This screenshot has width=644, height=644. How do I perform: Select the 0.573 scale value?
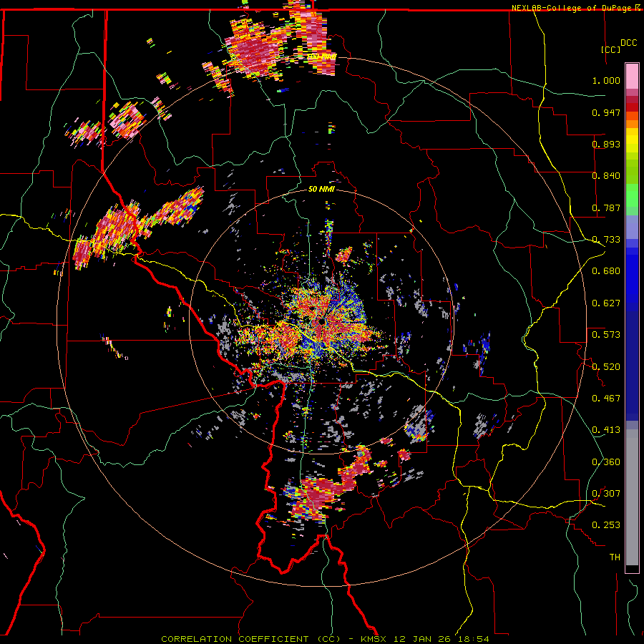point(606,334)
